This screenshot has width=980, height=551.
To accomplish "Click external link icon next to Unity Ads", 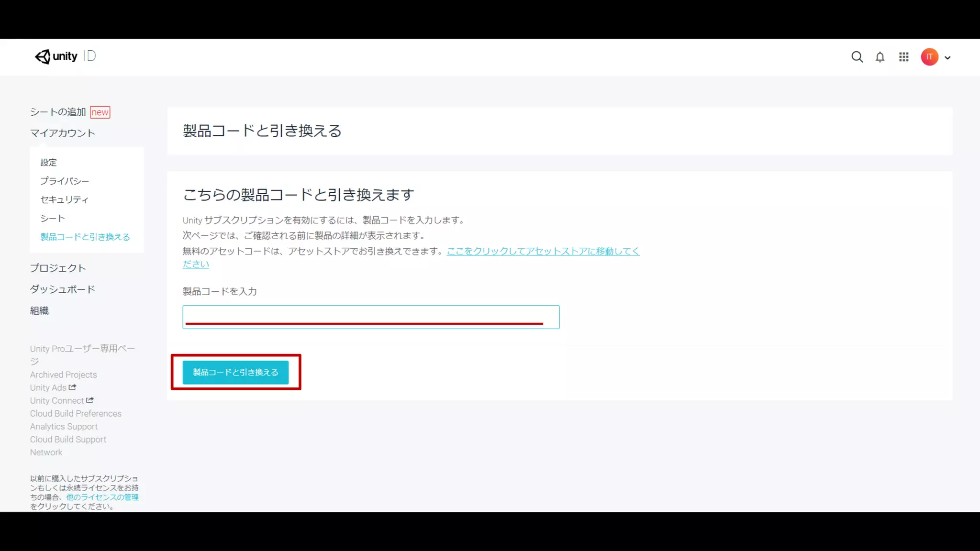I will (x=72, y=387).
